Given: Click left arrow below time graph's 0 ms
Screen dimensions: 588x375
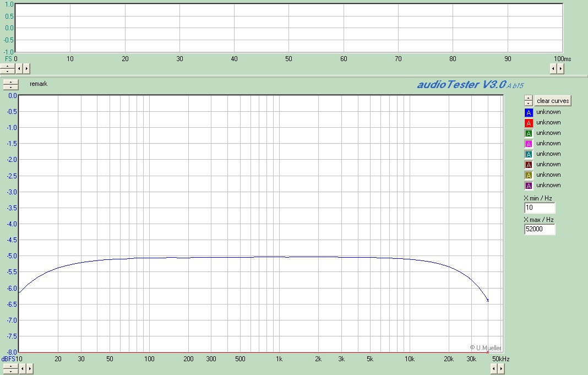Looking at the screenshot, I should click(19, 69).
